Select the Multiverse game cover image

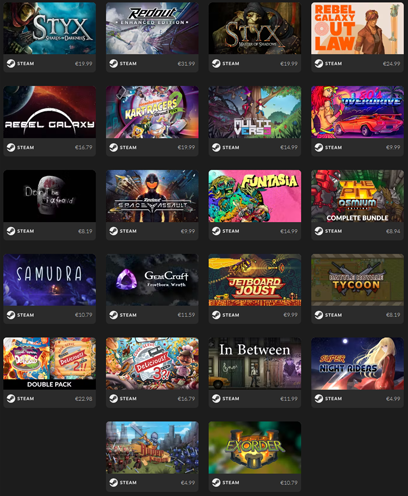coord(255,112)
